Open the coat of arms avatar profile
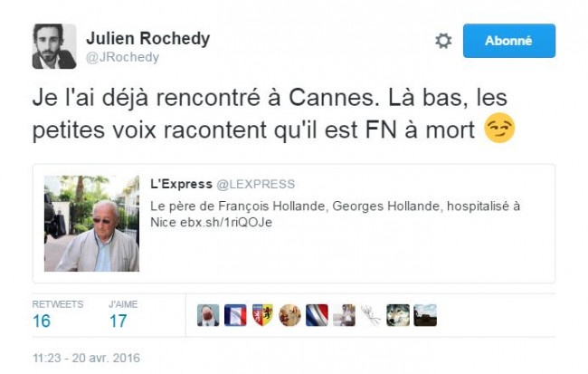588x374 pixels. (x=262, y=315)
